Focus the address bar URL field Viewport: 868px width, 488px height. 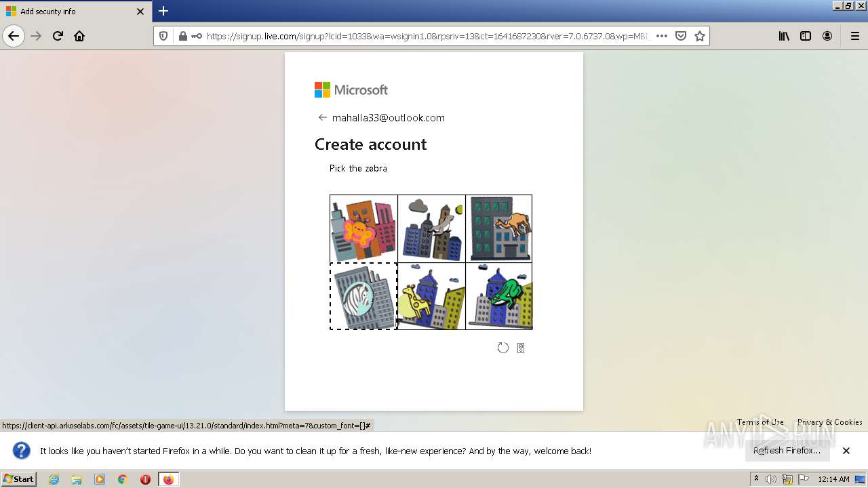point(427,36)
